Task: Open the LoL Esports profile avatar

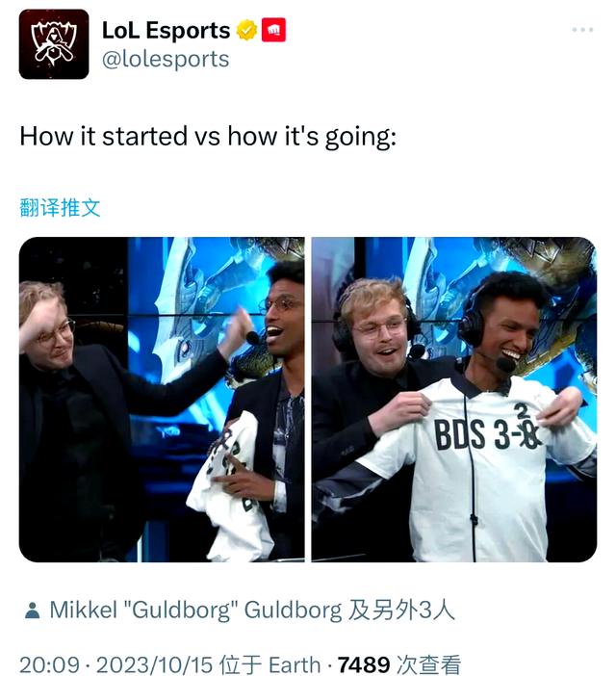Action: 54,44
